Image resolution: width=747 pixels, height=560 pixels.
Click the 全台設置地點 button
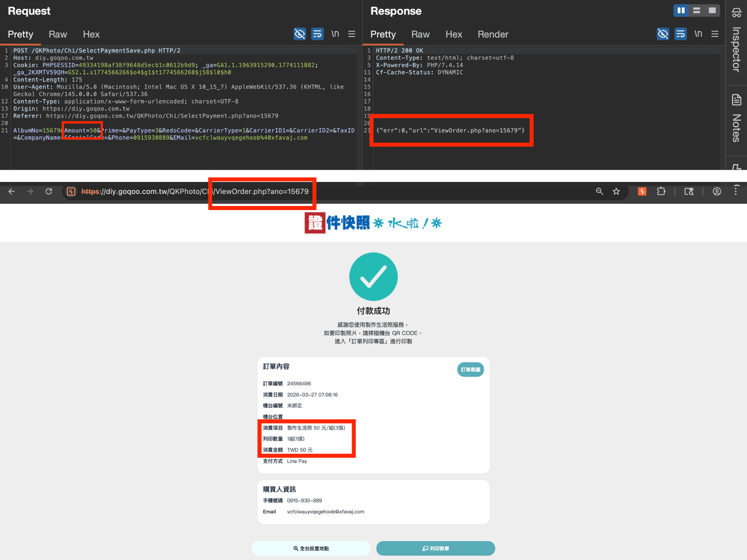pyautogui.click(x=311, y=548)
